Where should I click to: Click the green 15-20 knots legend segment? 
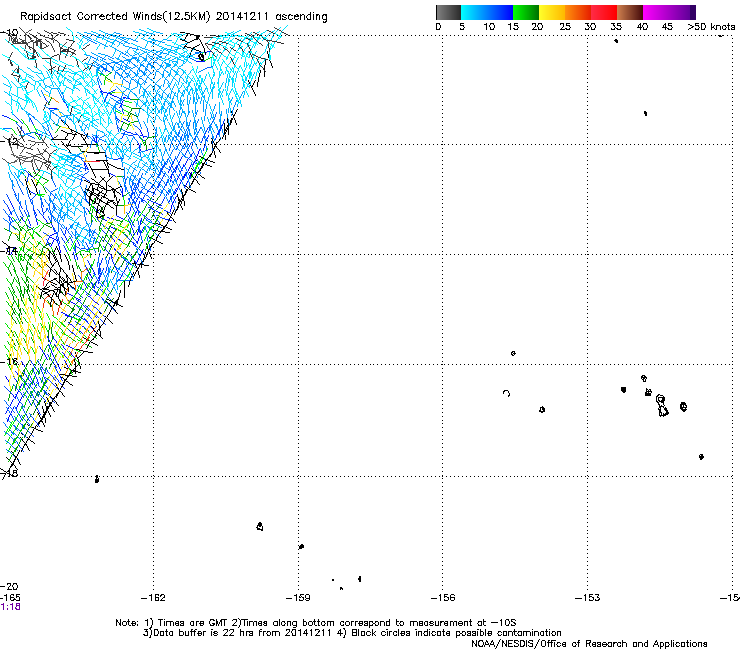pyautogui.click(x=526, y=12)
